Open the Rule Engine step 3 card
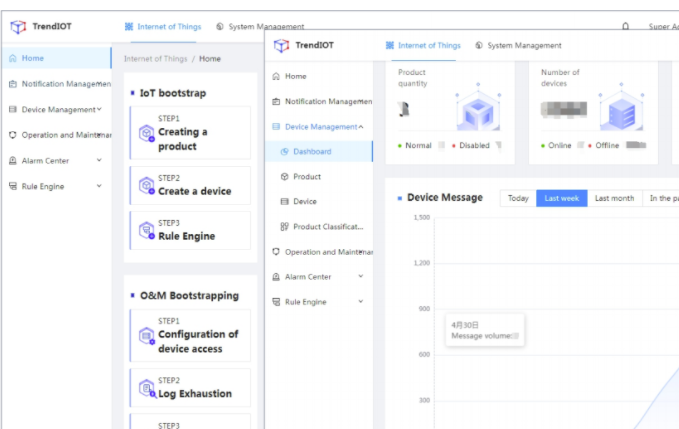 tap(189, 231)
